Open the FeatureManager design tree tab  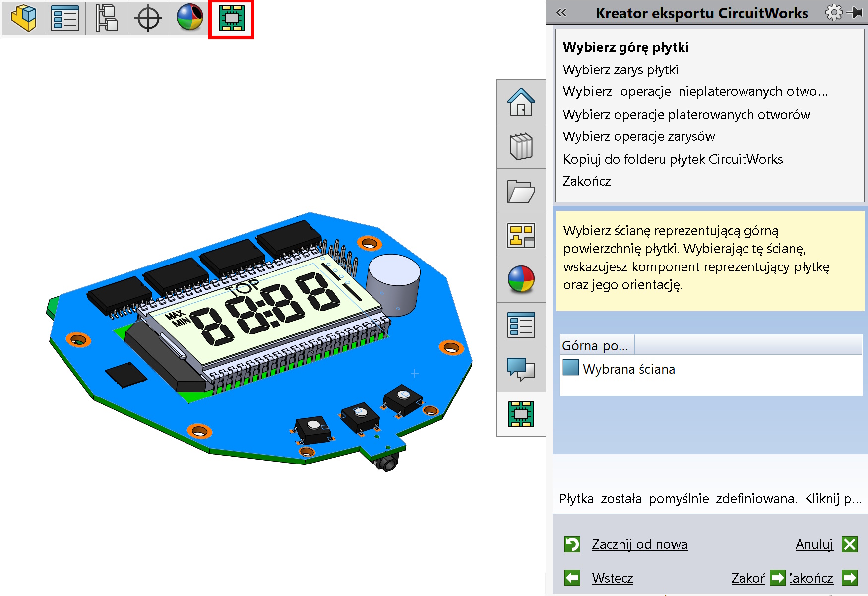pos(23,18)
